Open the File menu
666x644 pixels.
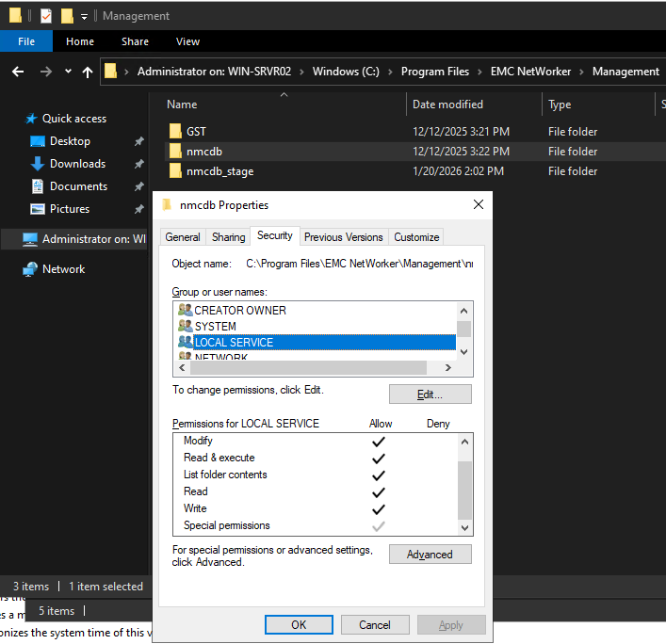pos(26,41)
